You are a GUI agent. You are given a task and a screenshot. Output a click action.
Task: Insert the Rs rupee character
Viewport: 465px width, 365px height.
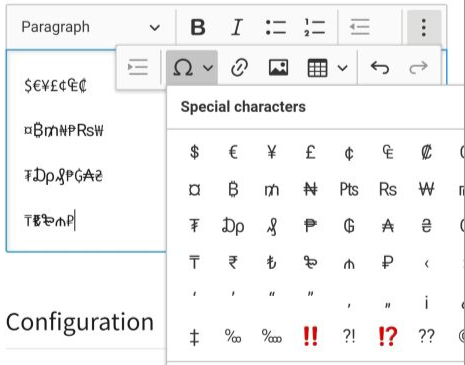[x=388, y=190]
